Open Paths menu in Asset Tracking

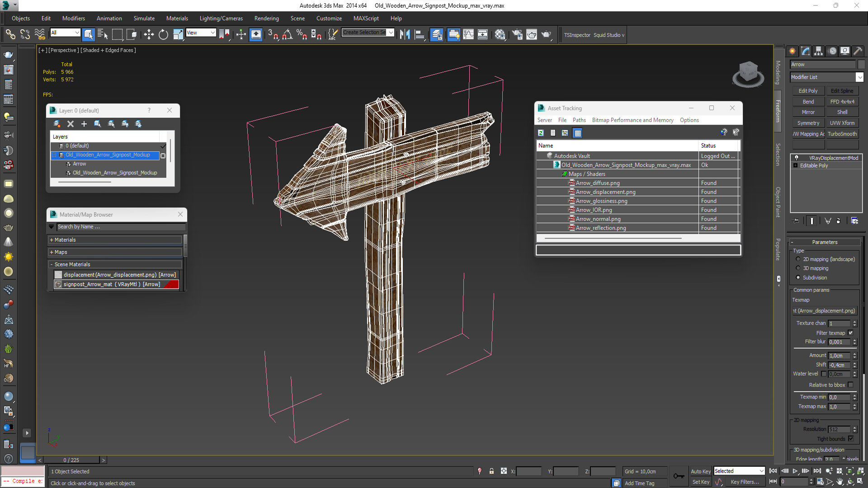point(579,120)
